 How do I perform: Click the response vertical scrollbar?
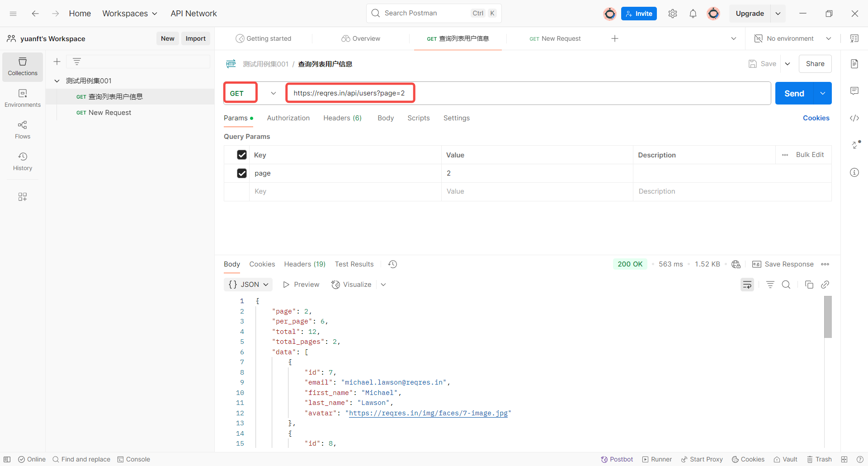[828, 317]
